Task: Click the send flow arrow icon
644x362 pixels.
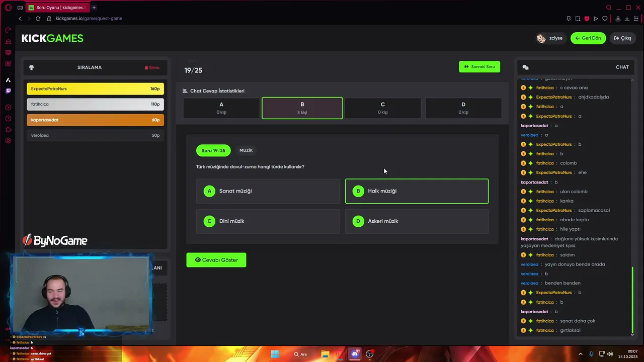Action: [596, 19]
